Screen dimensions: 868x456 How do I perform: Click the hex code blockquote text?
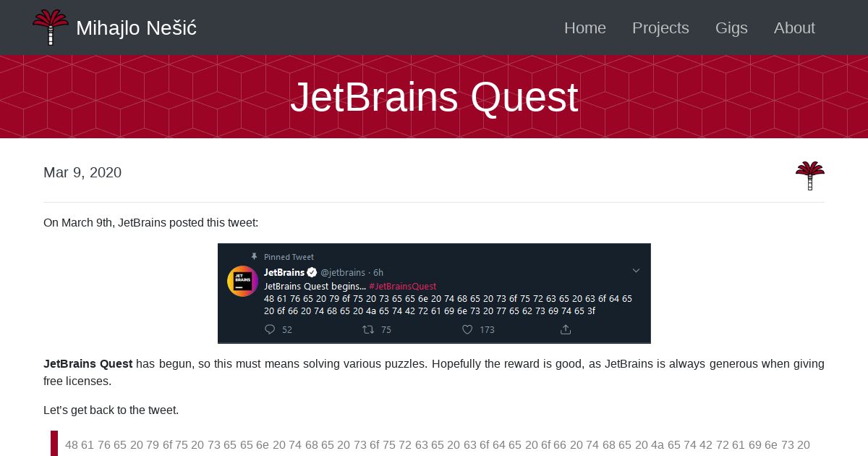point(438,444)
